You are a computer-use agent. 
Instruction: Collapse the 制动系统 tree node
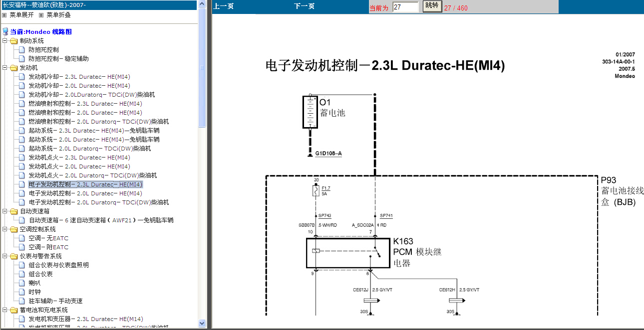point(4,41)
